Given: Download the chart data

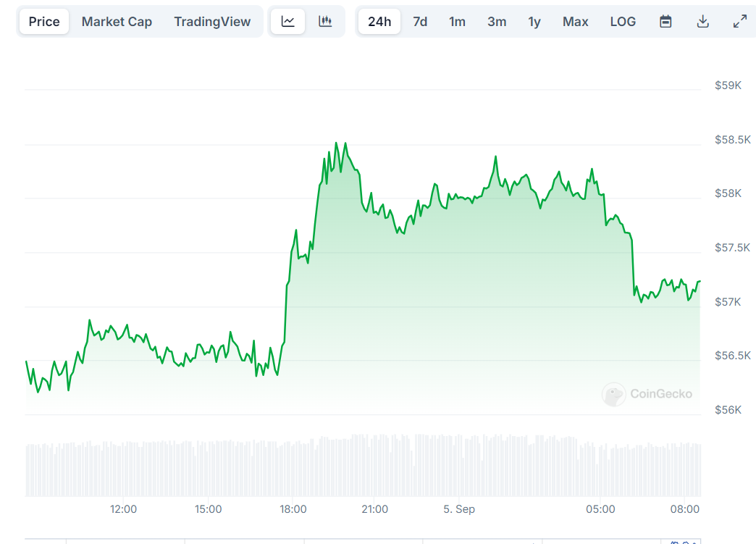Looking at the screenshot, I should pos(702,21).
